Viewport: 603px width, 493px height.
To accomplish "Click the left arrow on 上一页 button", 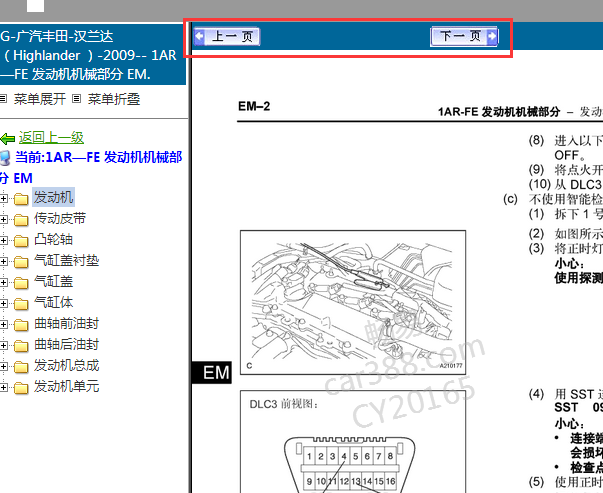I will 199,37.
